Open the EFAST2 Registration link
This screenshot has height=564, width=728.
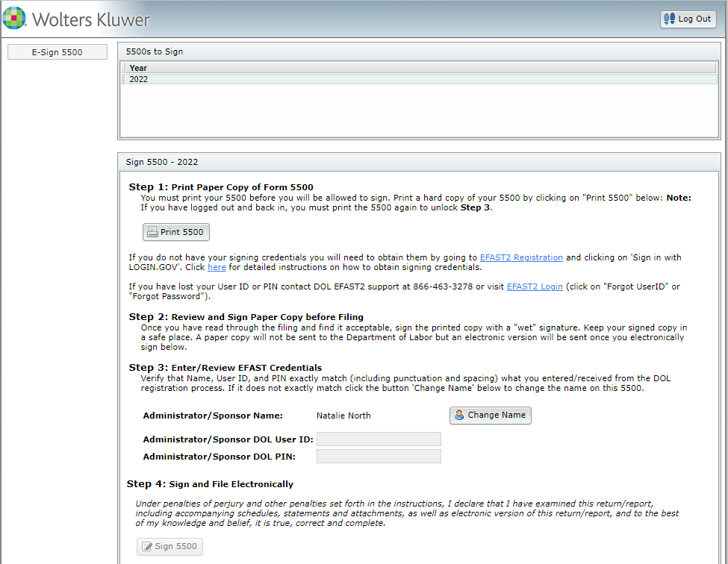[x=521, y=257]
